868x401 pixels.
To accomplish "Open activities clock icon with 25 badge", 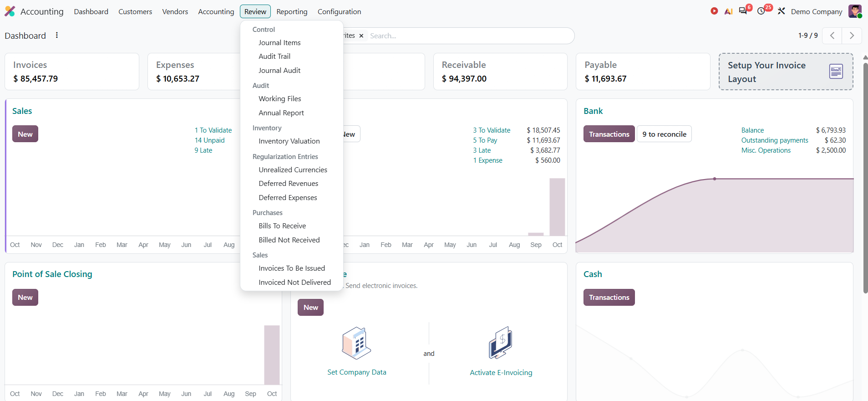I will (x=761, y=11).
